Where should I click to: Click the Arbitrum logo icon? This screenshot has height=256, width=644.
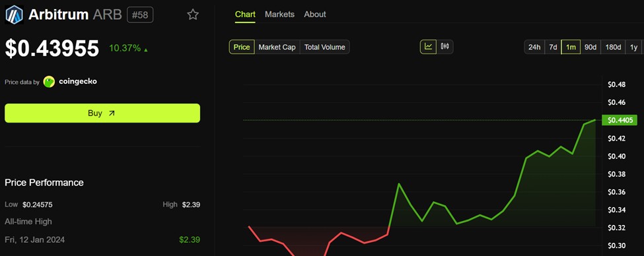(15, 15)
